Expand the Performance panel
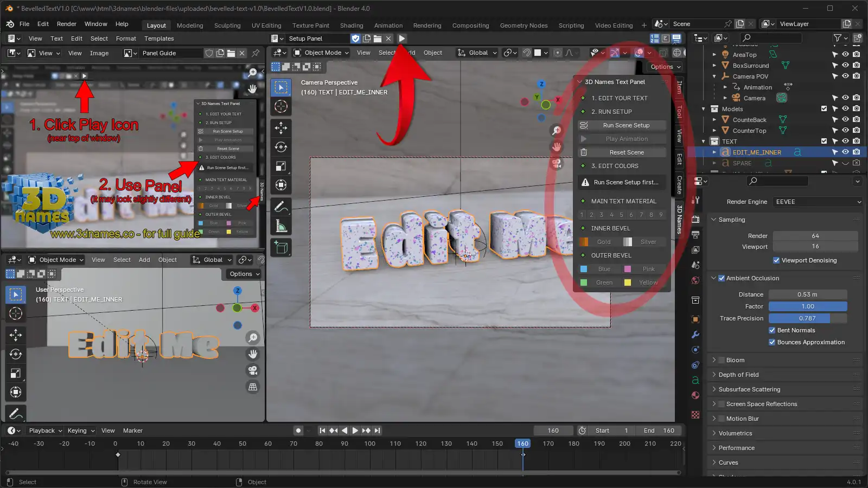Viewport: 868px width, 488px height. 714,448
